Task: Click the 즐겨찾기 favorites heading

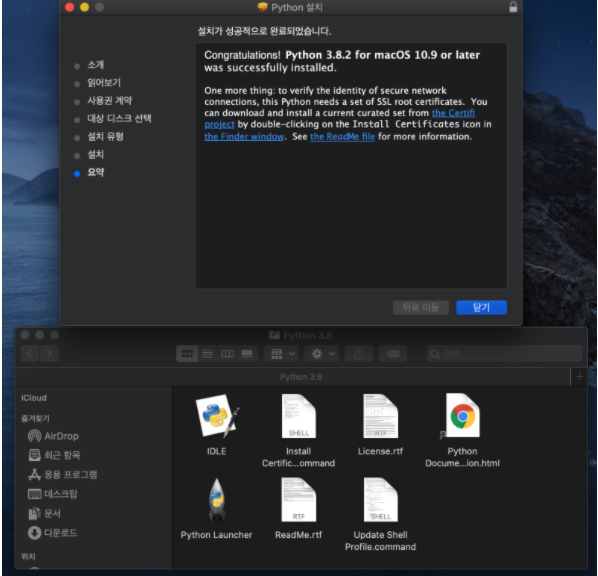Action: [35, 418]
